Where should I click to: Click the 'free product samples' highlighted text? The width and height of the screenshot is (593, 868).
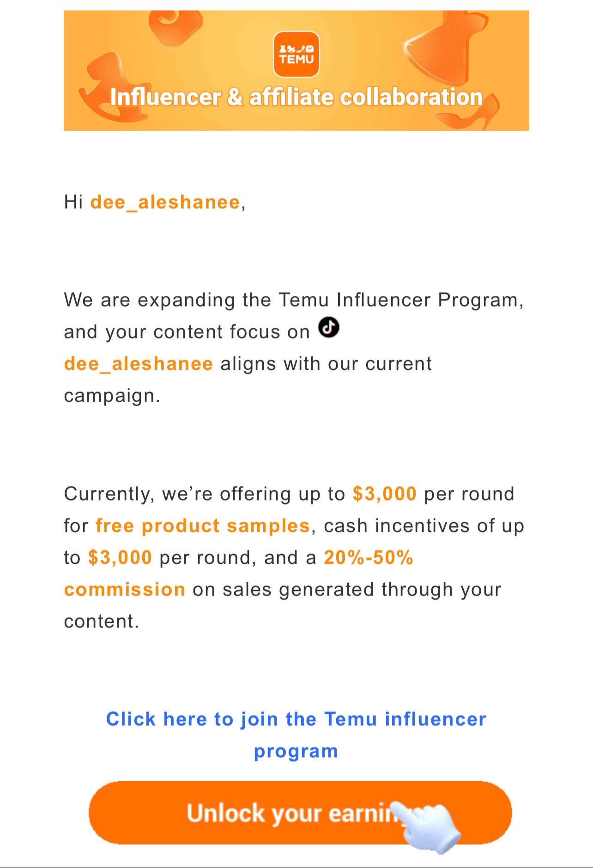pyautogui.click(x=203, y=526)
